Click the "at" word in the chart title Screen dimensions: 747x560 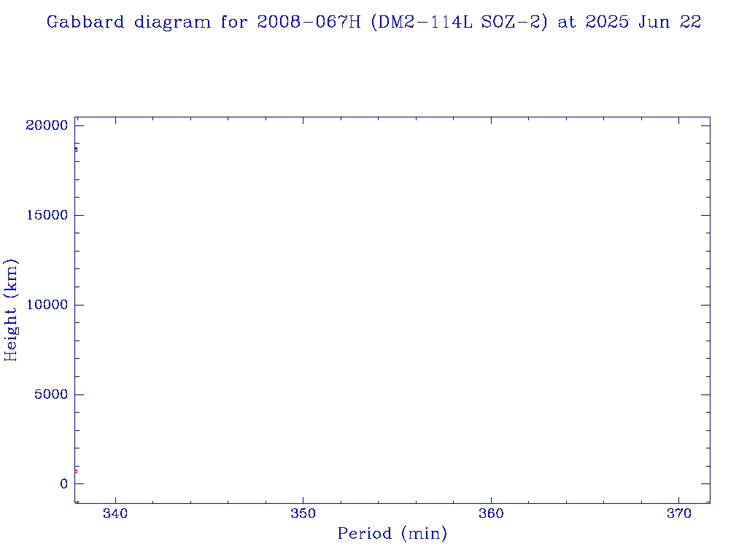(567, 22)
